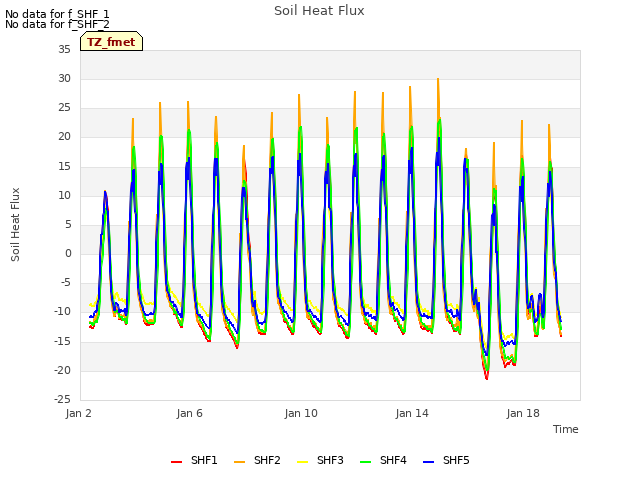Click the -10 y-axis tick label
The image size is (640, 480).
tap(62, 312)
